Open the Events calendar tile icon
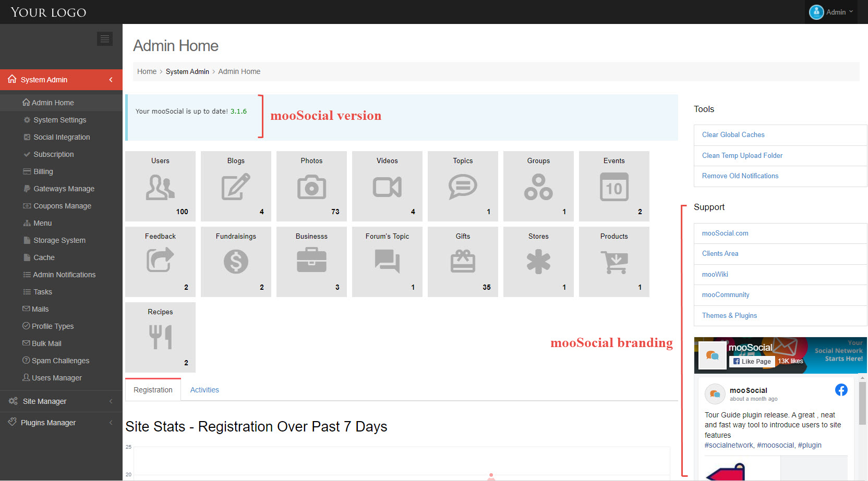This screenshot has width=868, height=481. 614,187
